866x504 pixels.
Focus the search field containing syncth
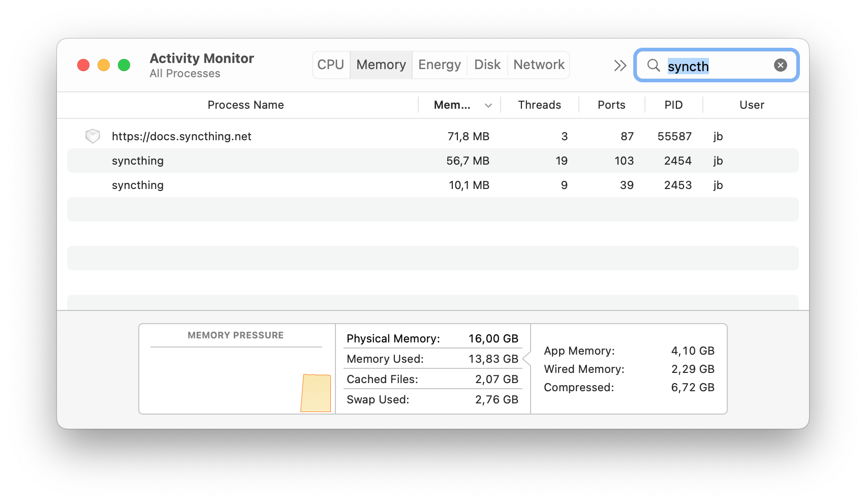coord(717,65)
